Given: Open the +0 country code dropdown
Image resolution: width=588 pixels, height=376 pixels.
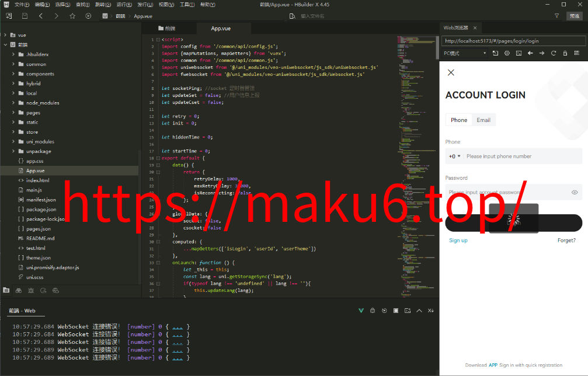Looking at the screenshot, I should tap(454, 156).
